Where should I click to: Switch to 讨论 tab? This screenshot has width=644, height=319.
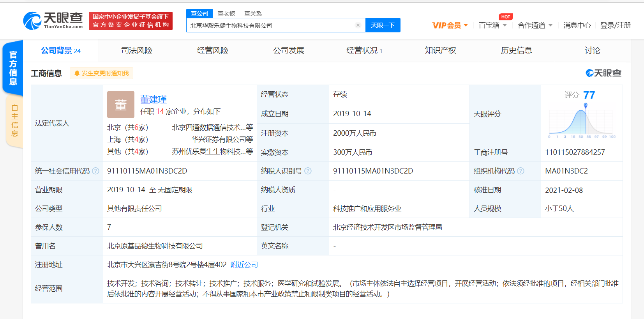pyautogui.click(x=592, y=50)
